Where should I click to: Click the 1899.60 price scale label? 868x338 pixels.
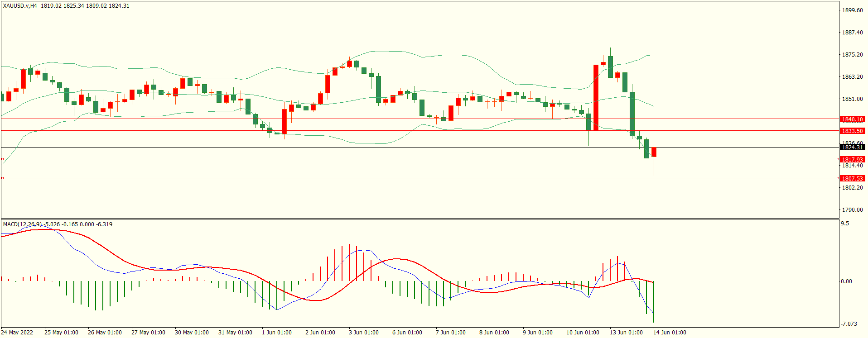(x=852, y=10)
